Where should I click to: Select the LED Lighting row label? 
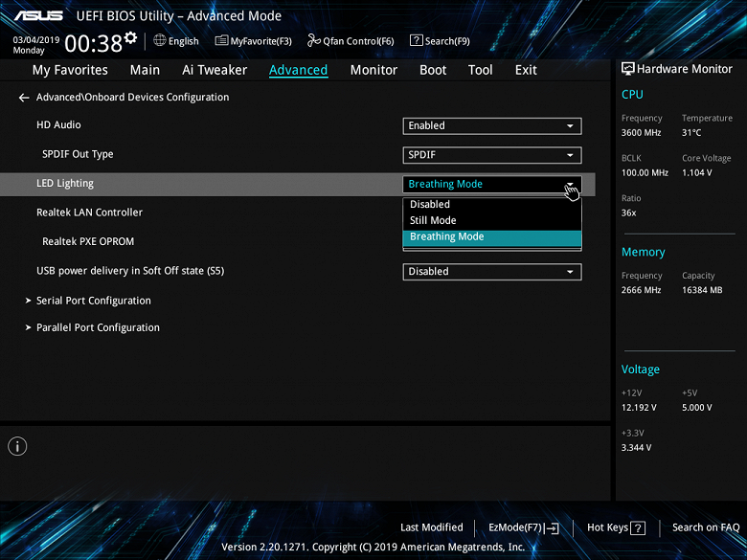pyautogui.click(x=65, y=184)
